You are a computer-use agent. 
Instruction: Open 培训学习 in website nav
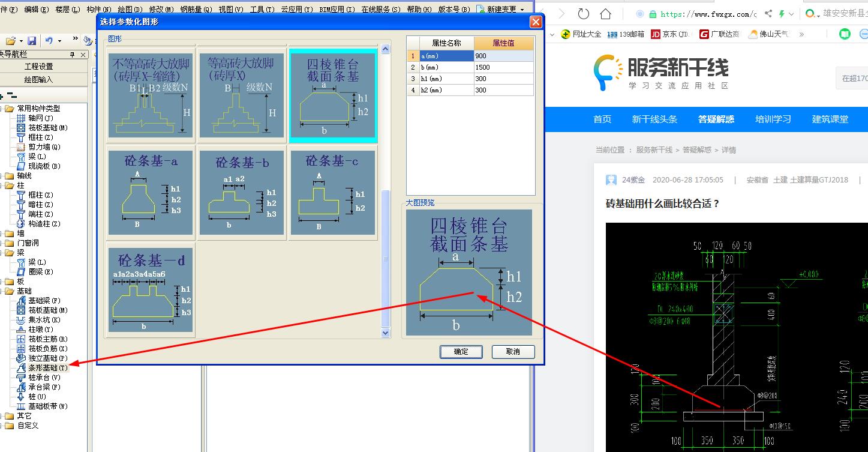[x=773, y=119]
